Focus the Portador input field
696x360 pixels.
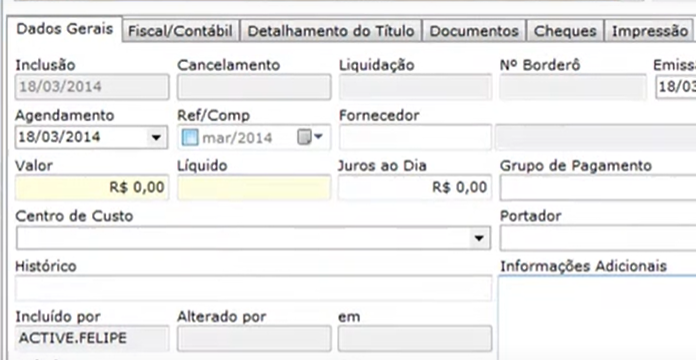(598, 238)
